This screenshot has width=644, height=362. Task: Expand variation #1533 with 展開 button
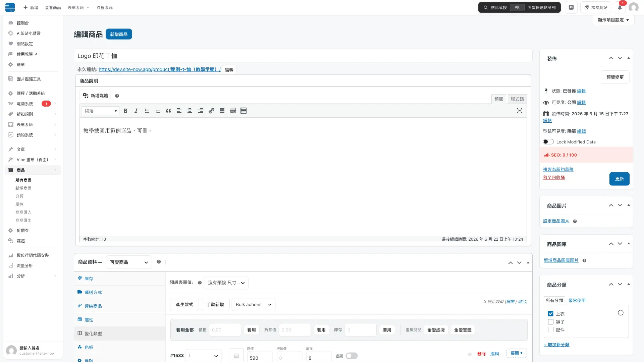pyautogui.click(x=517, y=353)
